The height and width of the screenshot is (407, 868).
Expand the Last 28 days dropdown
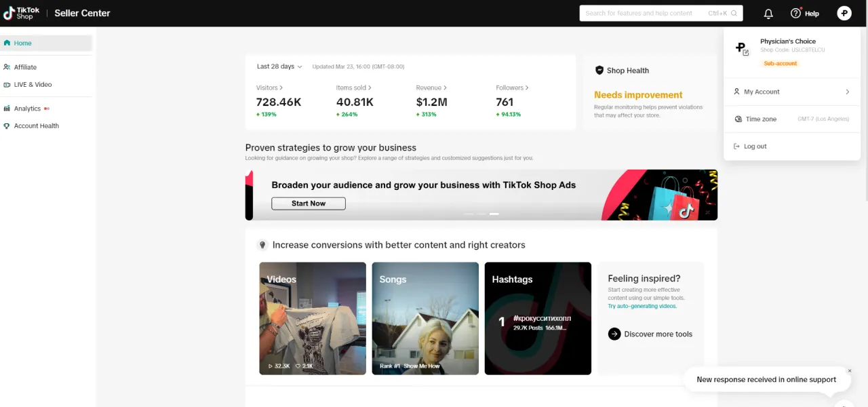279,66
